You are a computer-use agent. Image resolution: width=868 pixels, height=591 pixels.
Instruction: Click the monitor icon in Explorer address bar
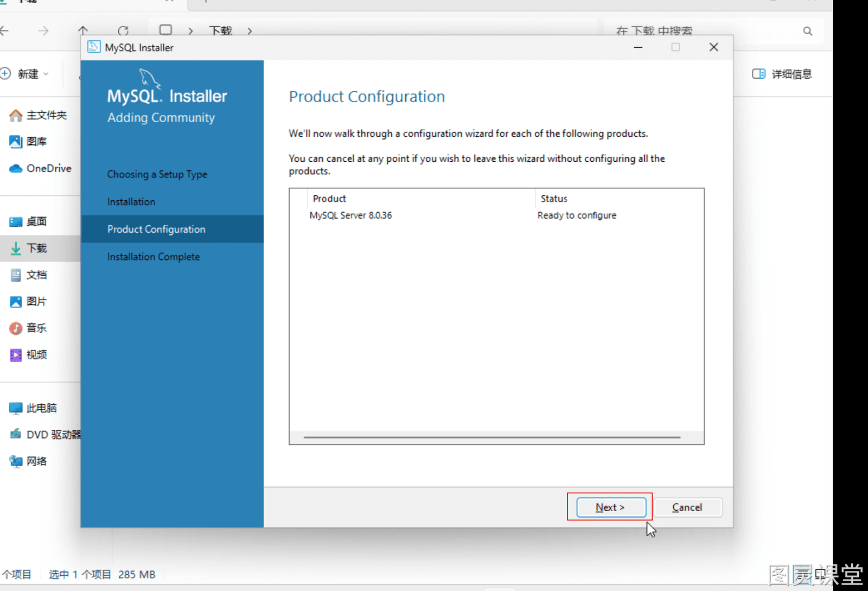[166, 30]
